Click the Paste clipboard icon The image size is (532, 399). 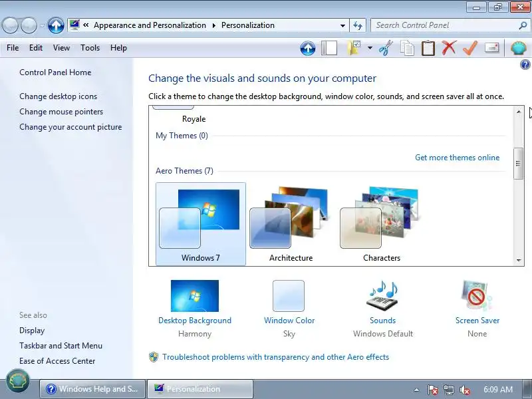[428, 48]
